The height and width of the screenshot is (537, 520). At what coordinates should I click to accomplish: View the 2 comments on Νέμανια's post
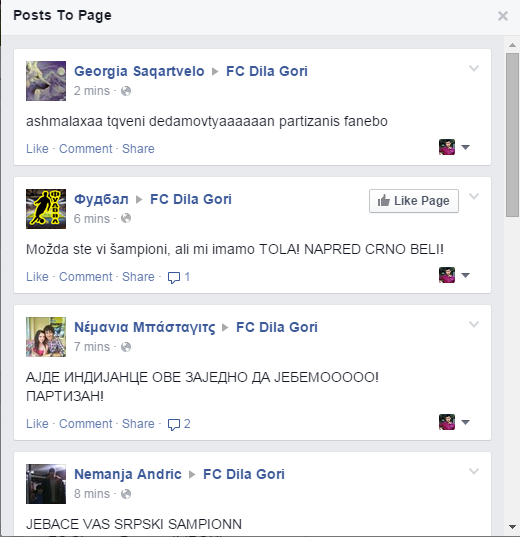tap(179, 424)
